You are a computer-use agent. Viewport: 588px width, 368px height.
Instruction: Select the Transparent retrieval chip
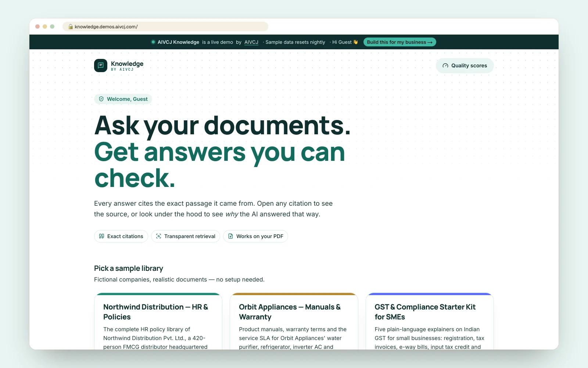186,236
